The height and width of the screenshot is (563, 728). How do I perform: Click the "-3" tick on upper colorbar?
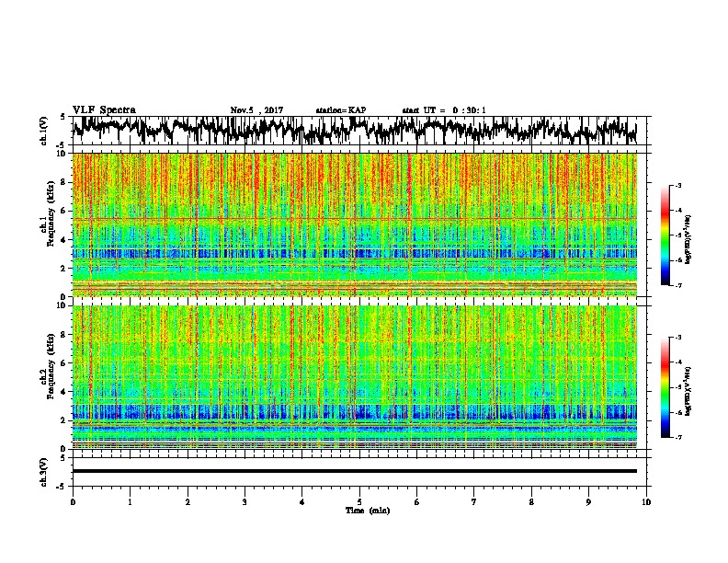point(677,186)
